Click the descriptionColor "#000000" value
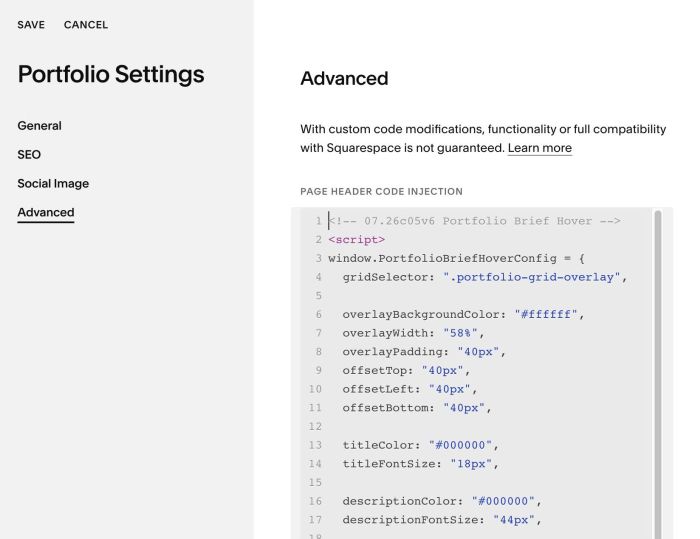The width and height of the screenshot is (700, 539). (x=503, y=501)
